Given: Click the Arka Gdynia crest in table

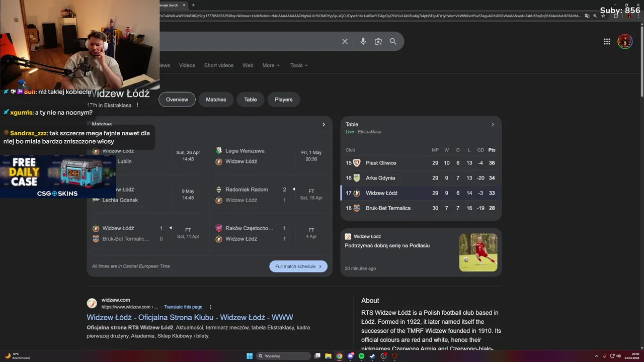Looking at the screenshot, I should (357, 178).
